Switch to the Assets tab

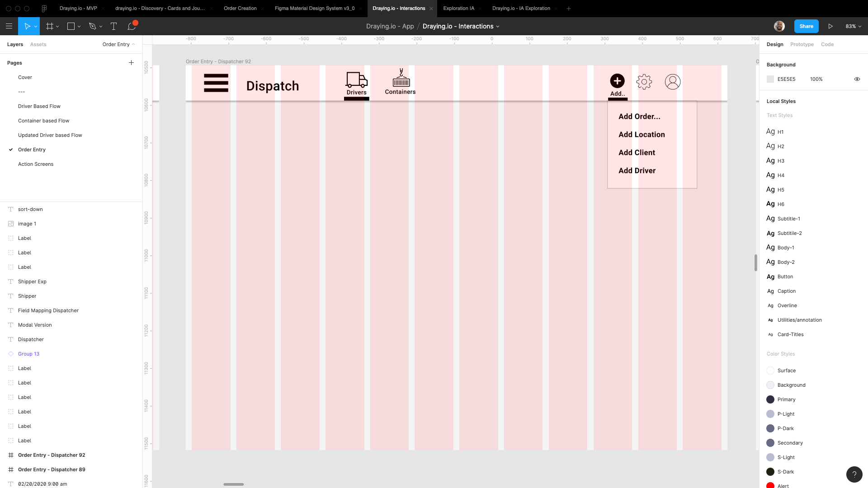(38, 44)
